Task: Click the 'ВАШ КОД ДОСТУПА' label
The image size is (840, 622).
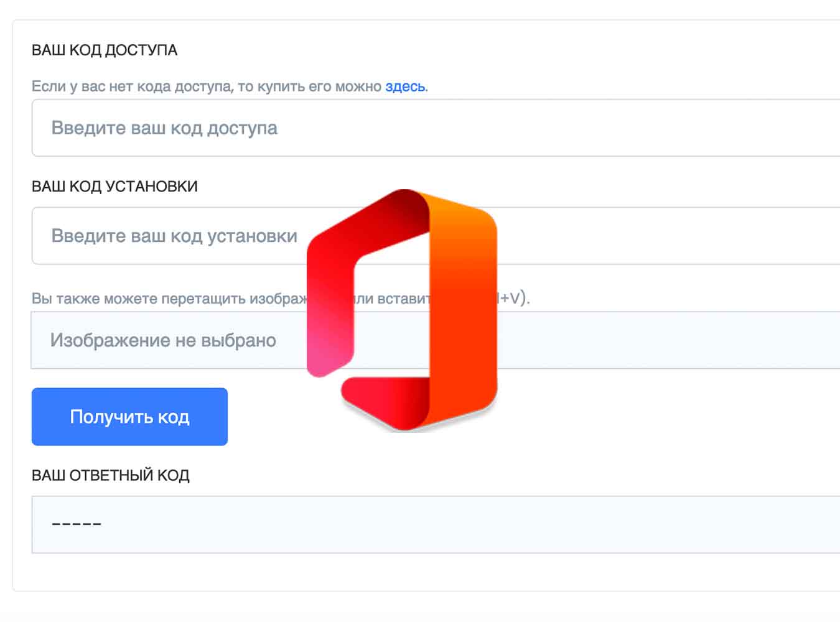Action: point(105,50)
